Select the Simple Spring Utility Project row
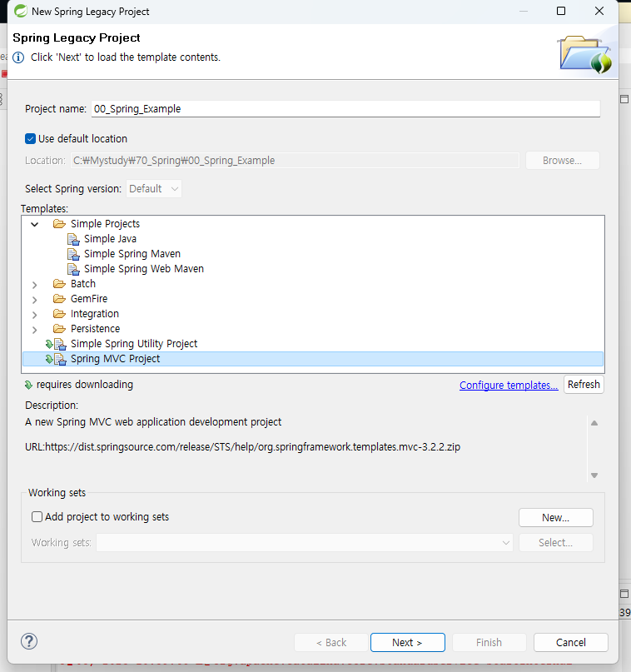This screenshot has width=631, height=672. [x=134, y=344]
